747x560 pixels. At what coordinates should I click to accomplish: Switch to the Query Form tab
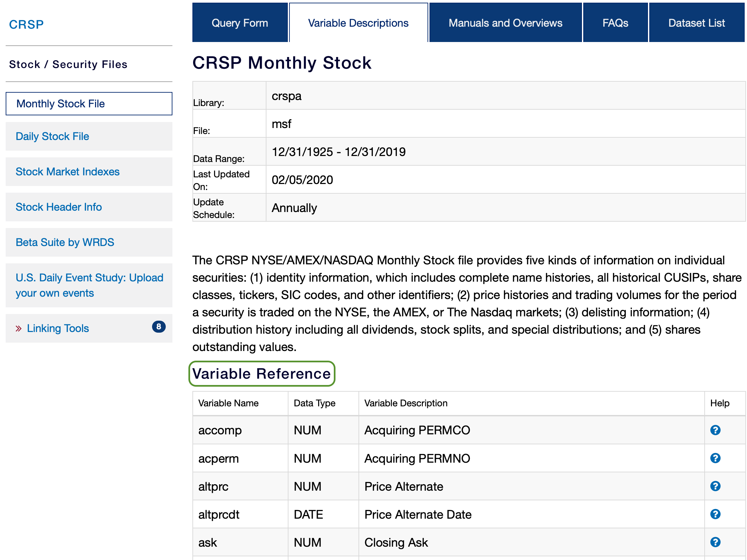point(240,23)
